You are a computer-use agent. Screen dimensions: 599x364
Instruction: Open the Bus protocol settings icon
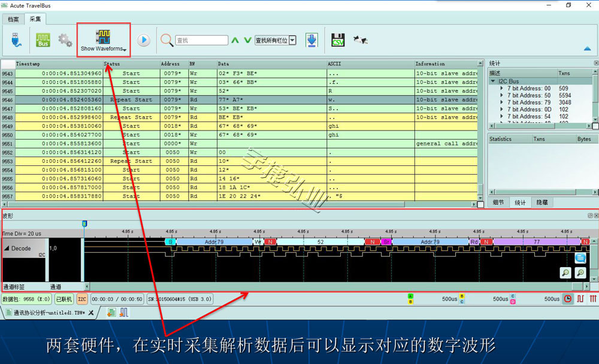click(43, 40)
